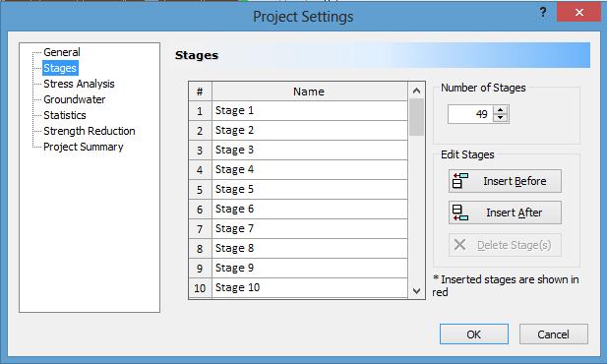The image size is (607, 364).
Task: Go to Strength Reduction settings
Action: (90, 131)
